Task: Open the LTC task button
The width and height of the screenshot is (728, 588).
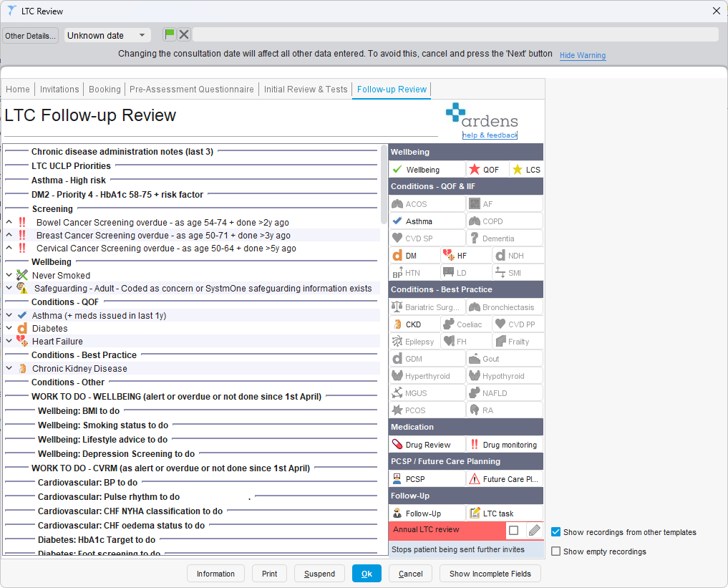Action: tap(505, 514)
